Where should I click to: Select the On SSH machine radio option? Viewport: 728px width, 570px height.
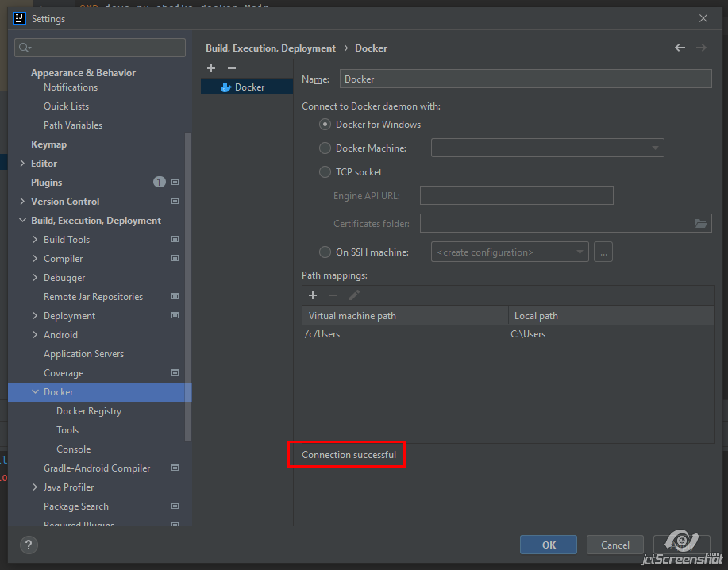[x=325, y=252]
